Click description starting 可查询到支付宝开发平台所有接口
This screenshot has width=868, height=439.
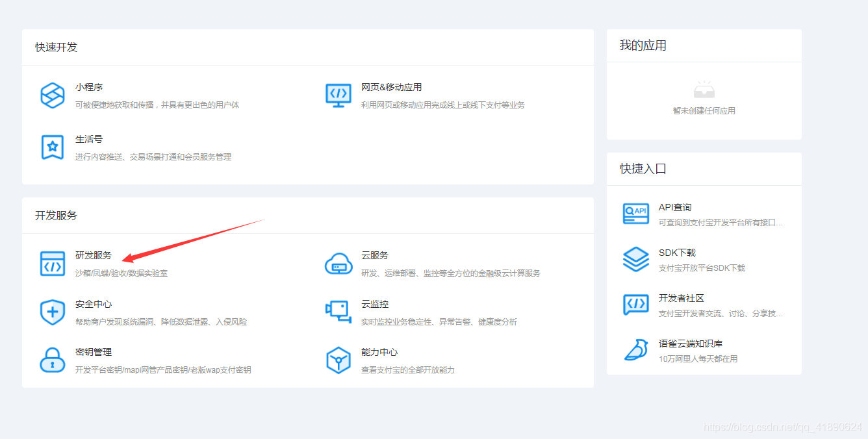pyautogui.click(x=721, y=223)
